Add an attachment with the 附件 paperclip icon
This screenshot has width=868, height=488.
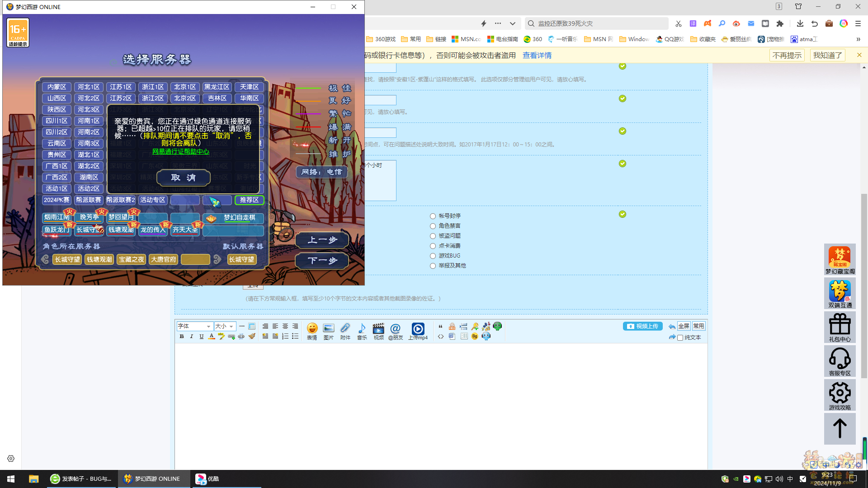pyautogui.click(x=345, y=331)
